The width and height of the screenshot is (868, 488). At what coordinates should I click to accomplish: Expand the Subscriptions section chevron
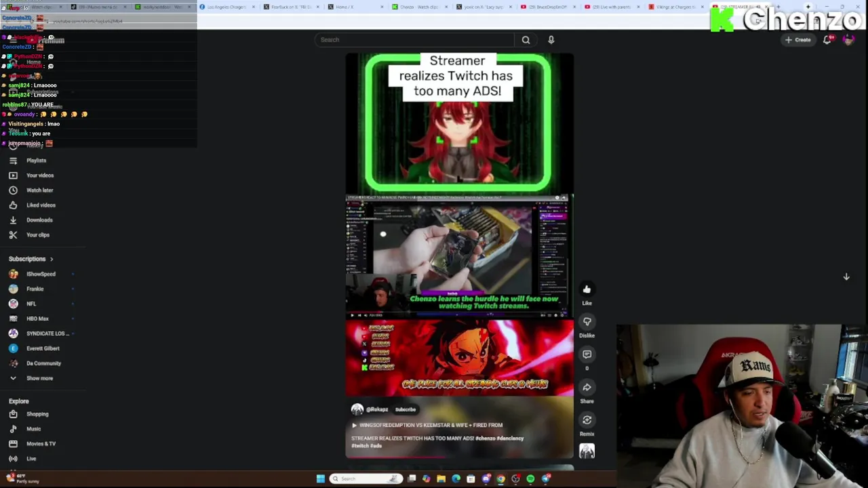(51, 259)
